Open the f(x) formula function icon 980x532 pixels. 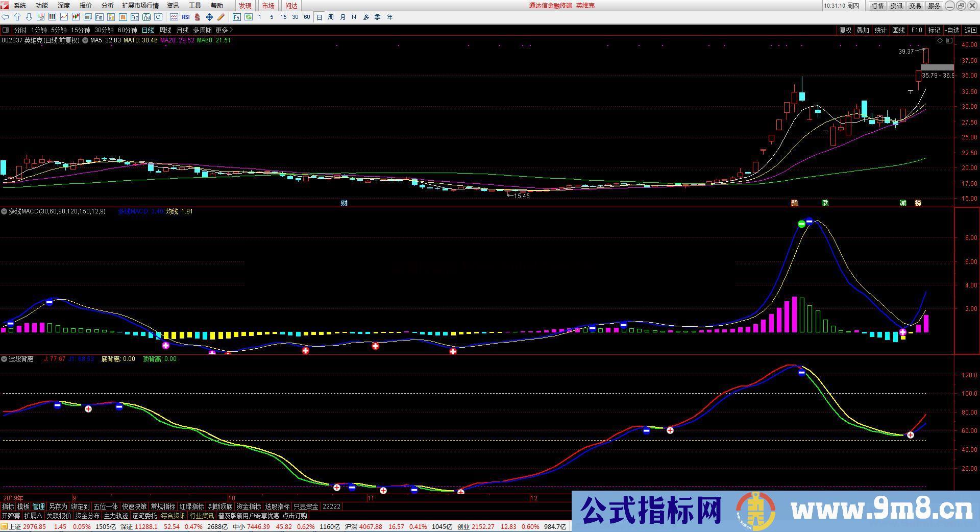(145, 17)
